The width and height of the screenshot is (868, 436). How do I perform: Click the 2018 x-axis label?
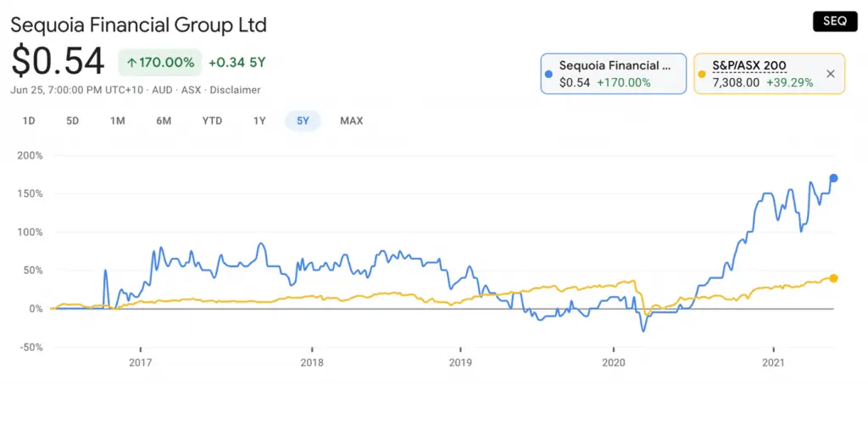pyautogui.click(x=312, y=362)
